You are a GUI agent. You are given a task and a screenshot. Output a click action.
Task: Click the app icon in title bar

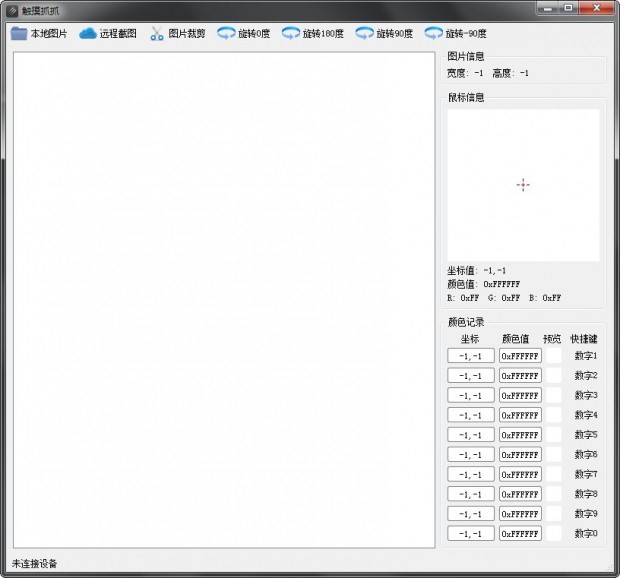[x=12, y=11]
